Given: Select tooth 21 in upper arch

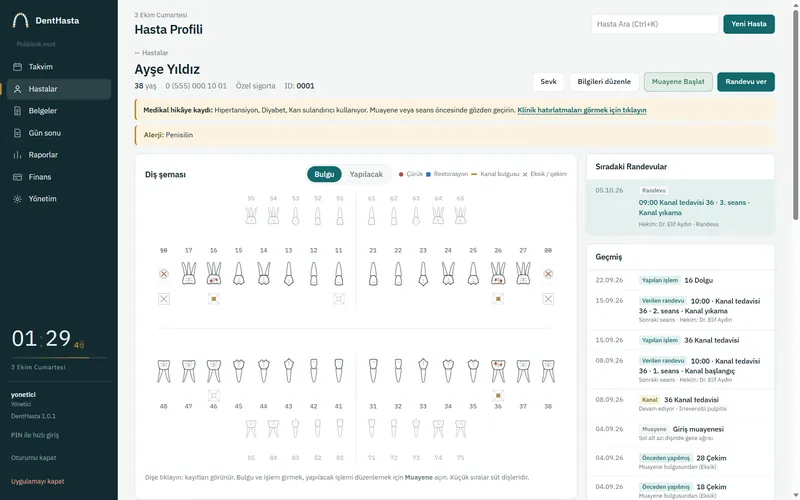Looking at the screenshot, I should [373, 273].
